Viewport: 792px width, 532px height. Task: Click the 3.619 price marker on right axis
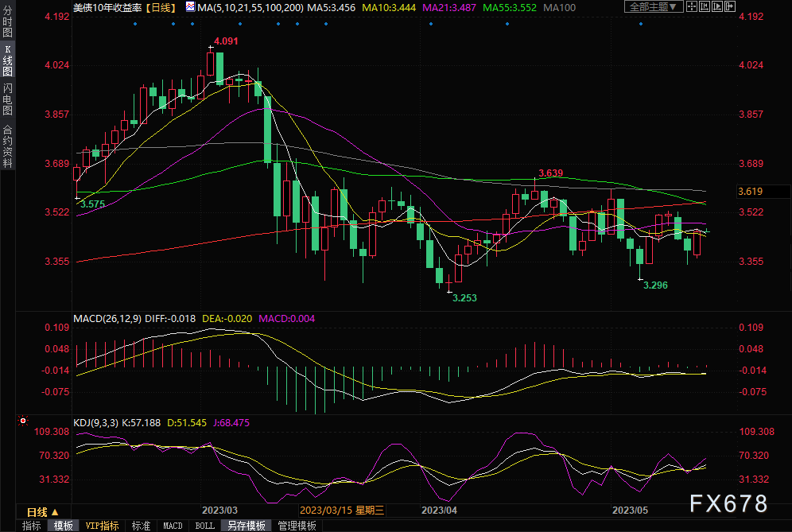tap(751, 191)
